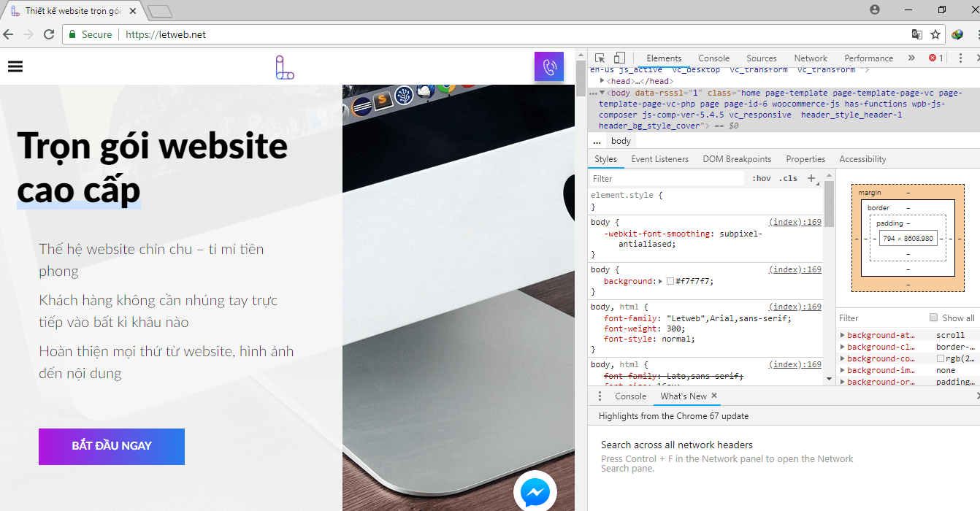Click the ellipsis left of the body tag

coord(594,93)
